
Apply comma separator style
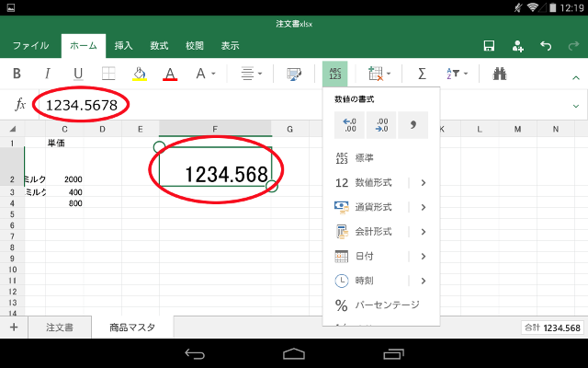pyautogui.click(x=413, y=125)
